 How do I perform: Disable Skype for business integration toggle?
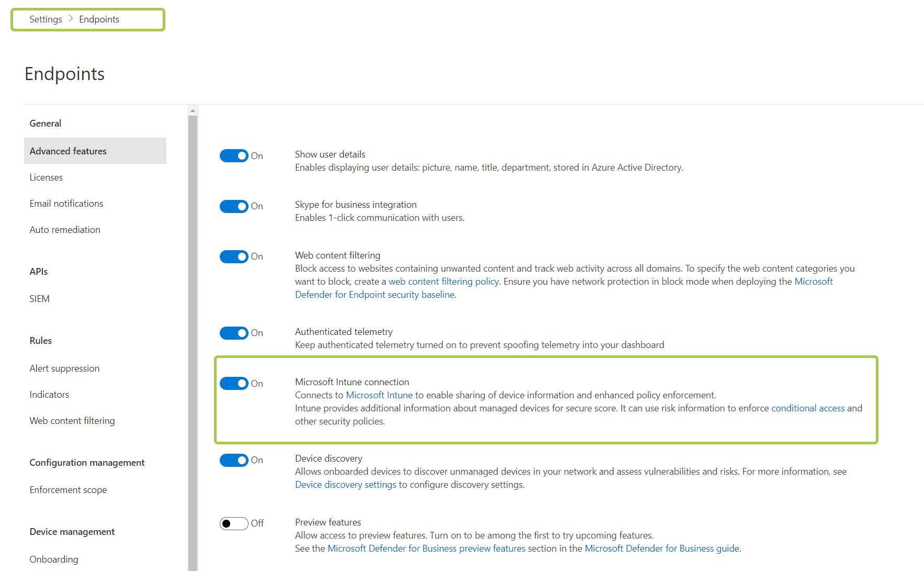tap(234, 206)
